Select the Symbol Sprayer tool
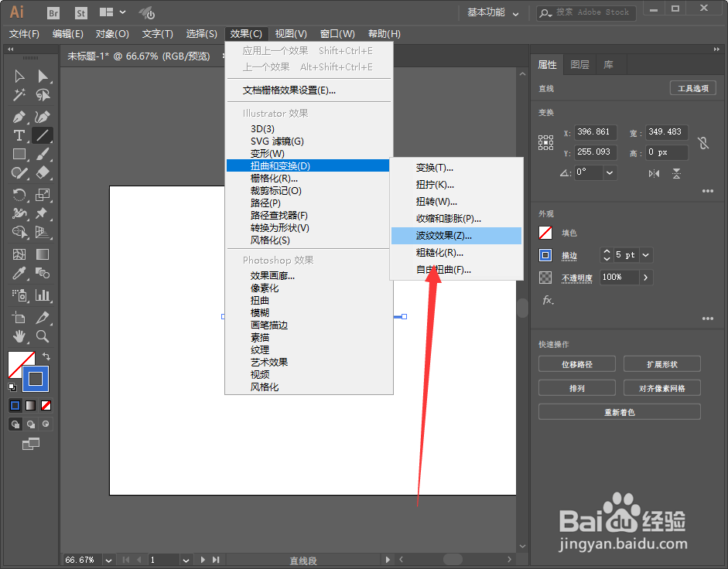 pos(19,295)
